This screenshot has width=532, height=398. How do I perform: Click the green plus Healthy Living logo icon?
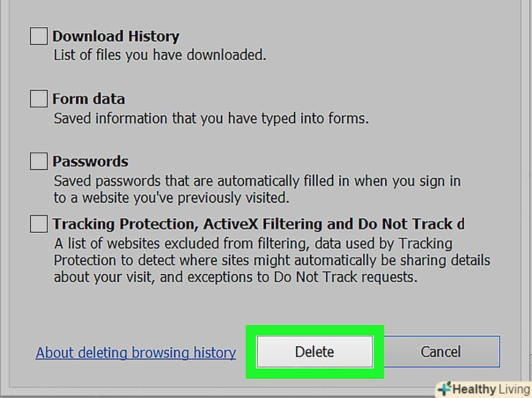(443, 389)
